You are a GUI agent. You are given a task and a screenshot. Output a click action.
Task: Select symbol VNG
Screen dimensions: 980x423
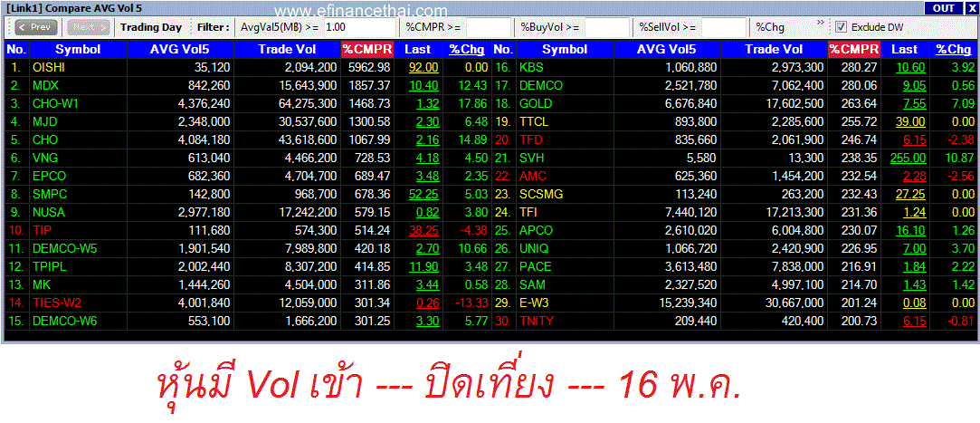tap(44, 159)
